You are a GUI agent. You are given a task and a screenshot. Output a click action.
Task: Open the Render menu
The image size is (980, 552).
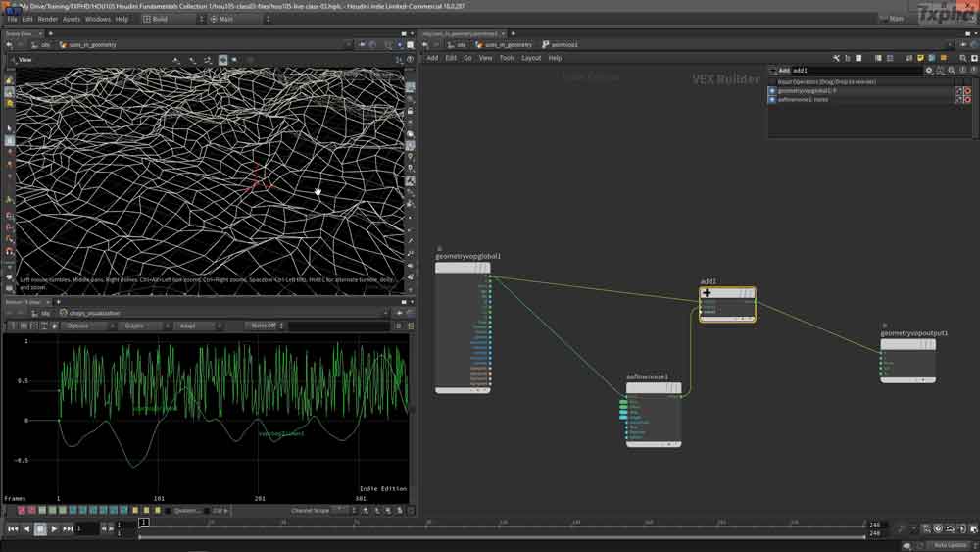48,19
